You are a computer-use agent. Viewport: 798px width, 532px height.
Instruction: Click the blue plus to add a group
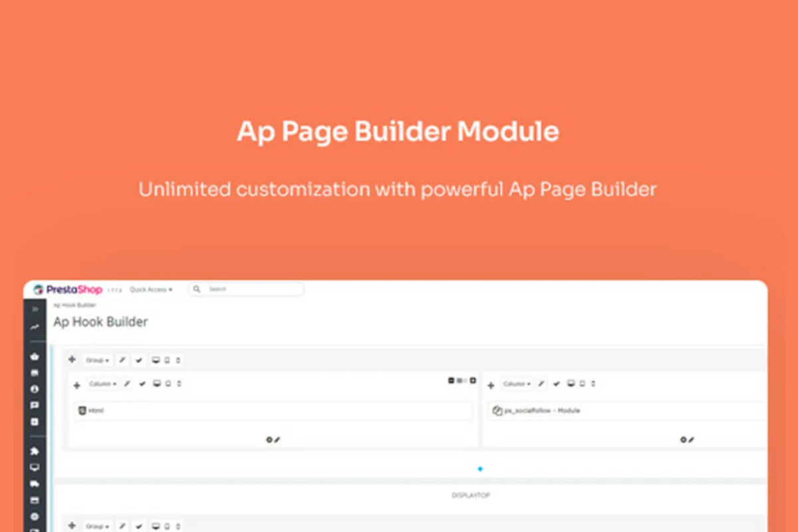480,469
